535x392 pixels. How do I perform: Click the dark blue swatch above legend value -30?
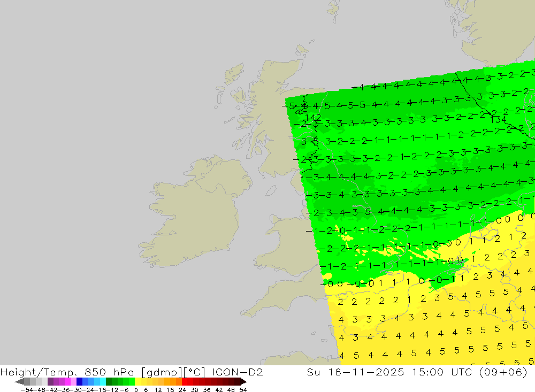pos(80,382)
